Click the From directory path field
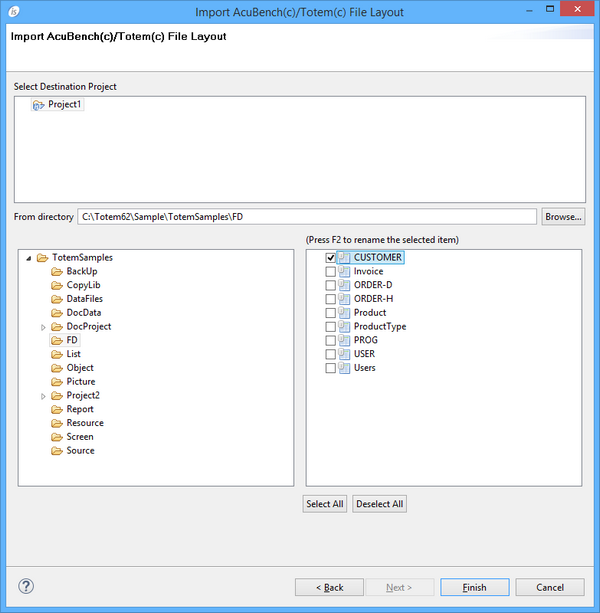Screen dimensions: 600x613 pos(307,217)
